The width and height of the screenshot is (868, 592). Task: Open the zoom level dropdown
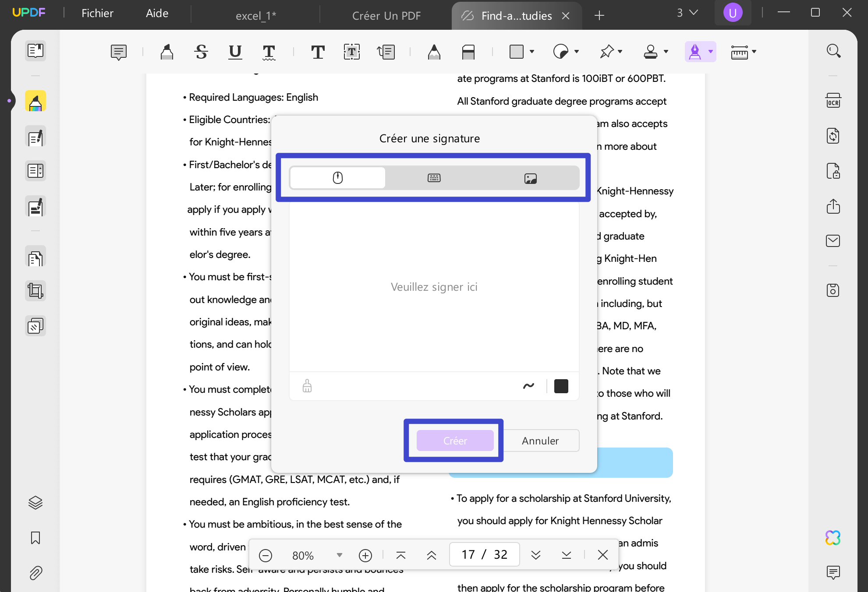(339, 555)
